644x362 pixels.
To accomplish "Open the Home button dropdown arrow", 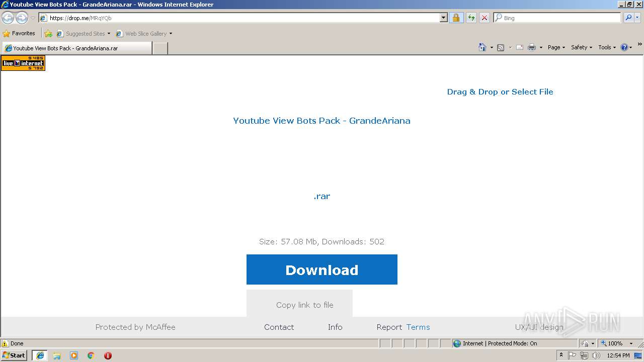I will (492, 47).
